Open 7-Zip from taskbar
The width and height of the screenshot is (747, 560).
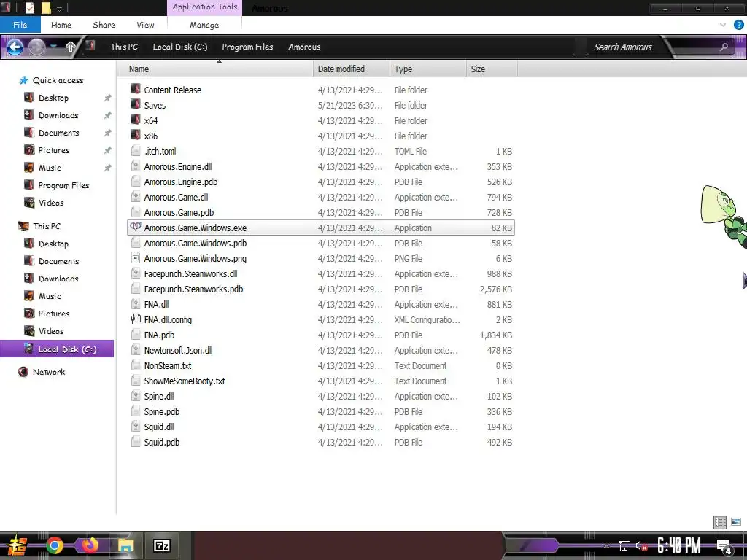[x=162, y=545]
